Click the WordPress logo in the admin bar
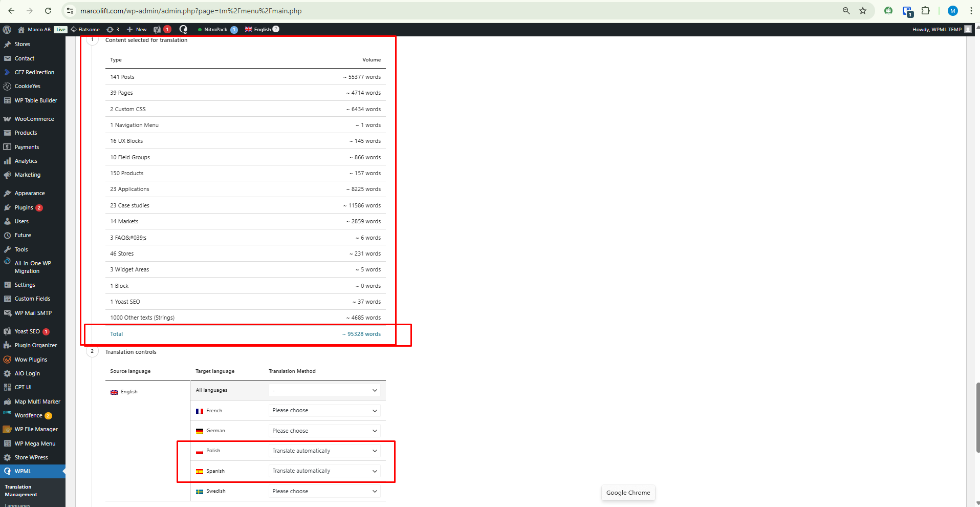 (7, 30)
